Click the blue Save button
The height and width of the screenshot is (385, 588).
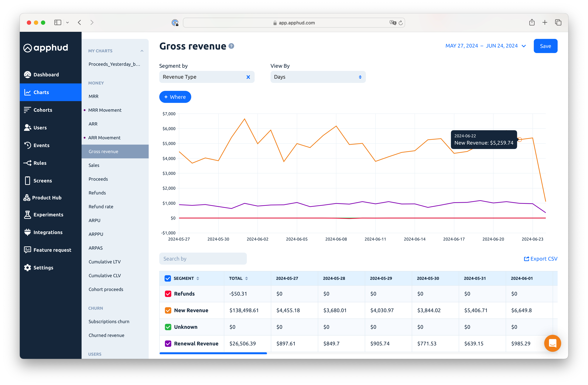545,46
